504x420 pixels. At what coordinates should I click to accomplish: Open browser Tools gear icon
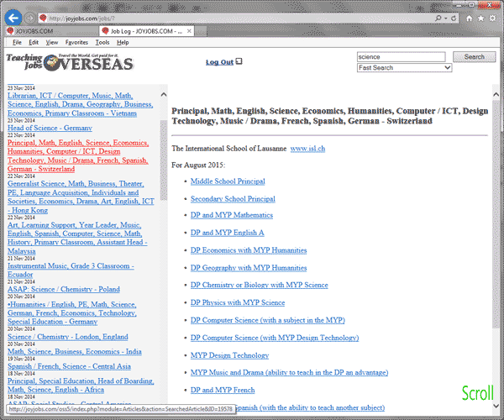(492, 18)
